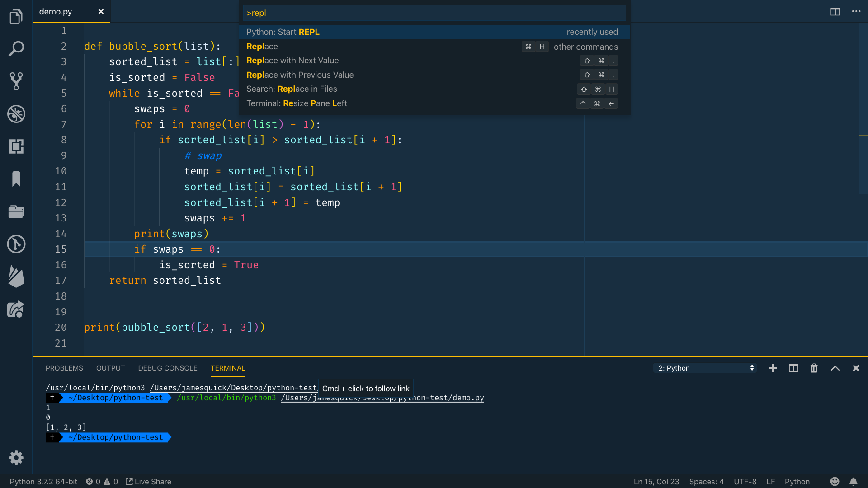868x488 pixels.
Task: Open editor More Actions ellipsis
Action: pos(856,12)
